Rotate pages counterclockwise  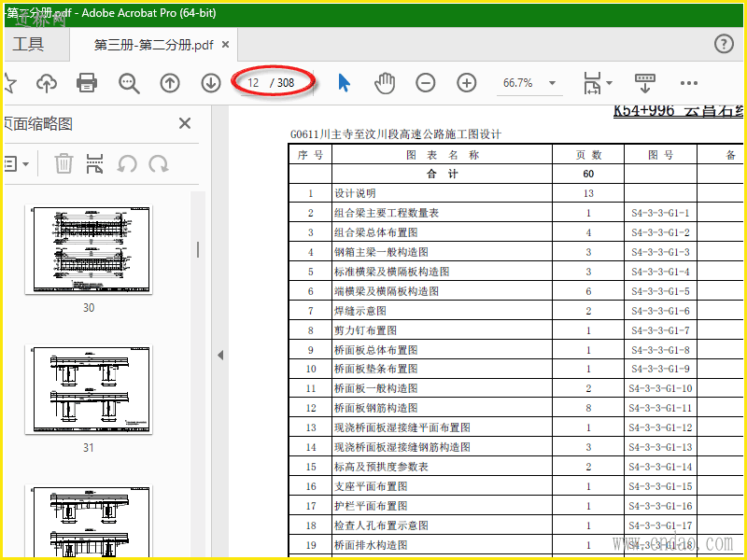click(x=127, y=164)
